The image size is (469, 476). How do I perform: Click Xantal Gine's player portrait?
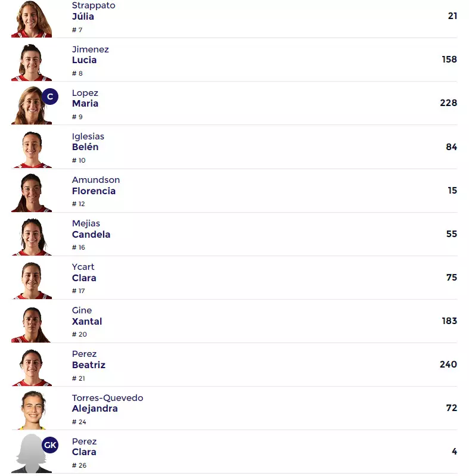click(32, 323)
